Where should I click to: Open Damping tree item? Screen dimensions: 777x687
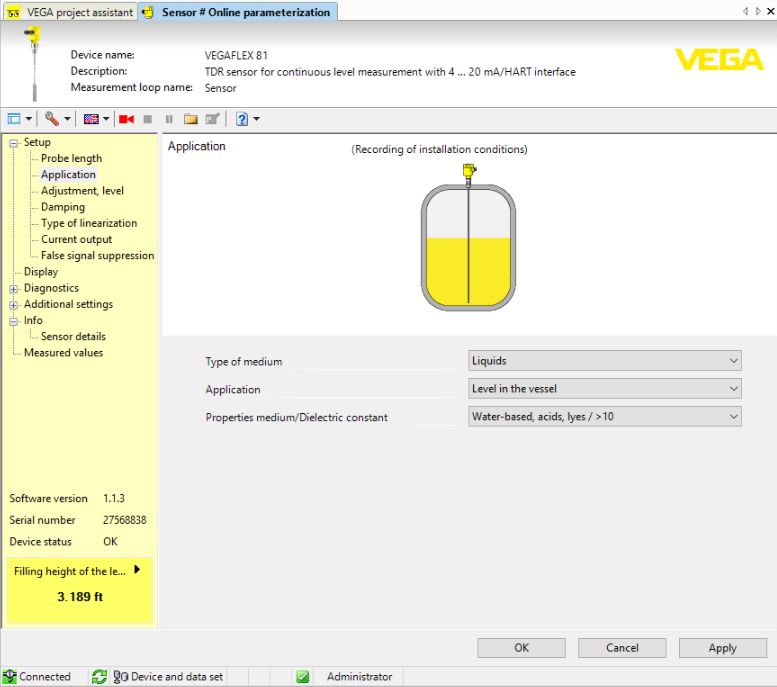coord(63,207)
